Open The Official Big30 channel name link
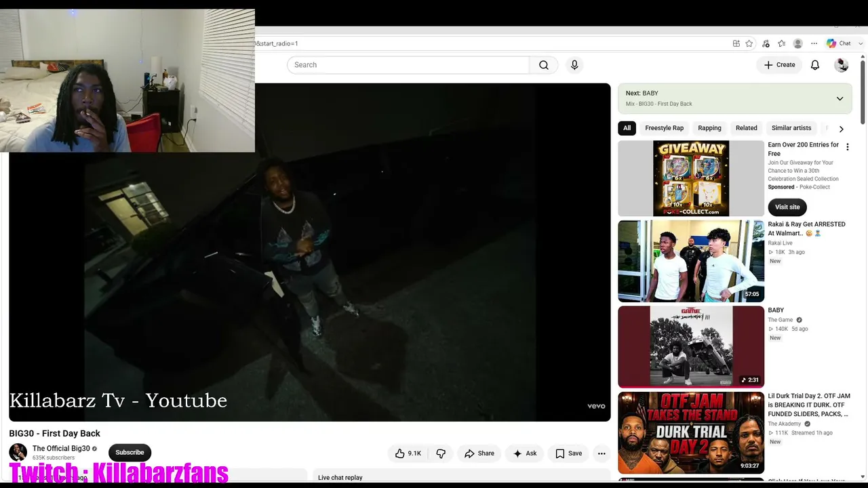 (61, 449)
